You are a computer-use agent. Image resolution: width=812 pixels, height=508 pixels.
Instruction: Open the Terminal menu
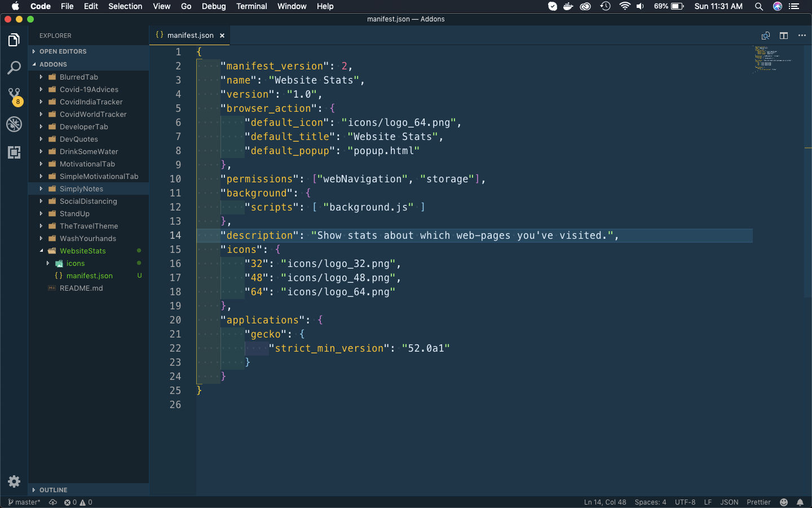(251, 6)
